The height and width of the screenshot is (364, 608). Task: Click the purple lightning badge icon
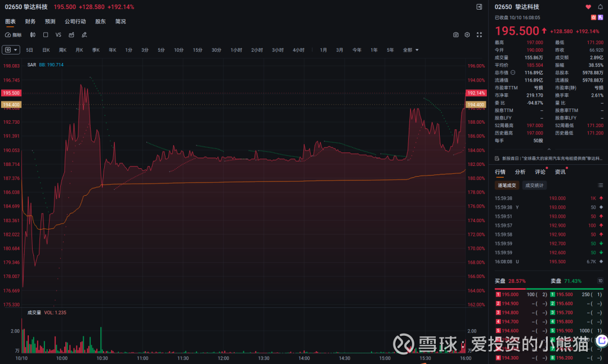(600, 17)
